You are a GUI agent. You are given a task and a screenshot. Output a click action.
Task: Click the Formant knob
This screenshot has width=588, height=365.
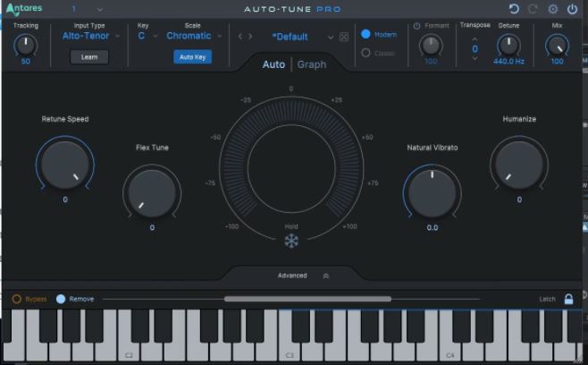tap(431, 46)
